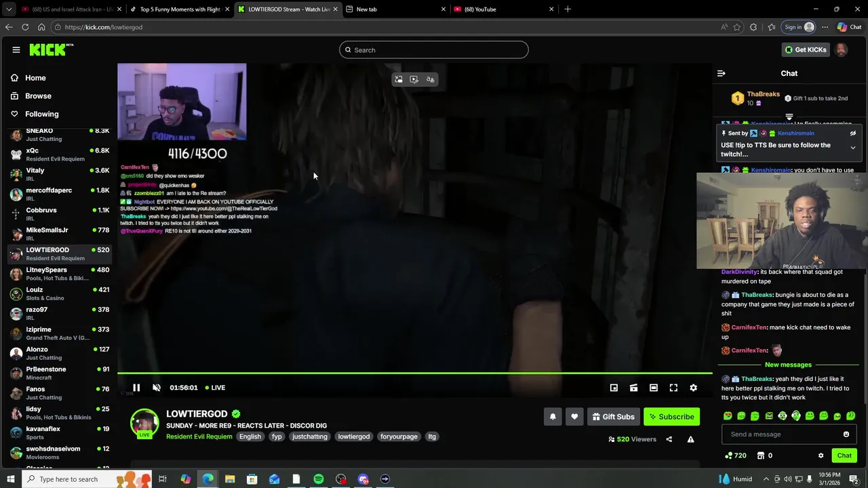
Task: Report stream with warning triangle icon
Action: pos(690,439)
